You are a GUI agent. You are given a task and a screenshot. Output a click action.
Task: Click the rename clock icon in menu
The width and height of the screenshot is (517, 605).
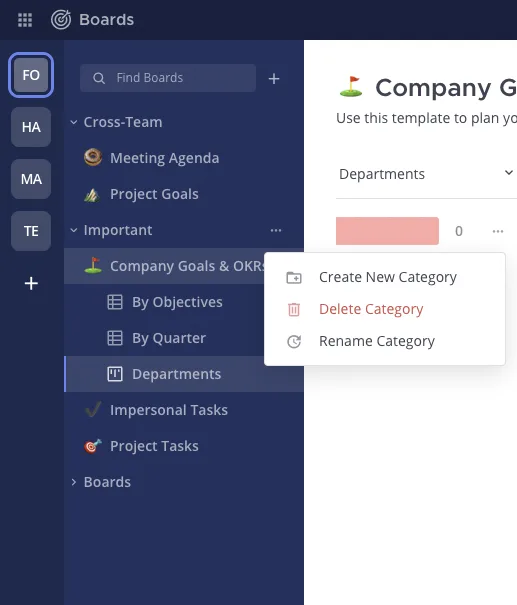[294, 341]
